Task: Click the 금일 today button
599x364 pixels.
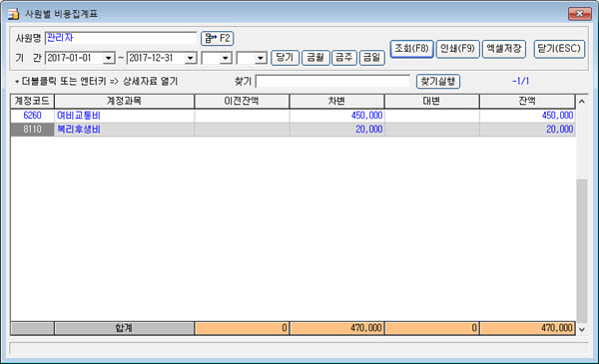Action: click(371, 58)
